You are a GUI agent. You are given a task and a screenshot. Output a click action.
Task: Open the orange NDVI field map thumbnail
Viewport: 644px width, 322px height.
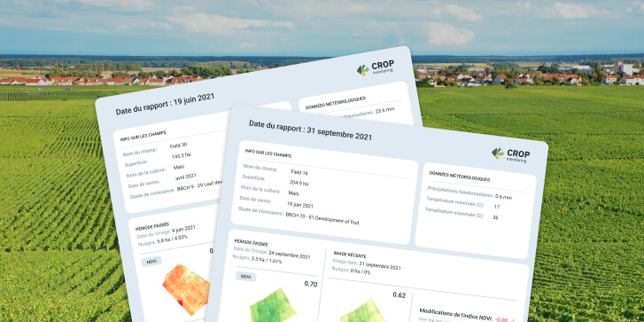pyautogui.click(x=186, y=289)
